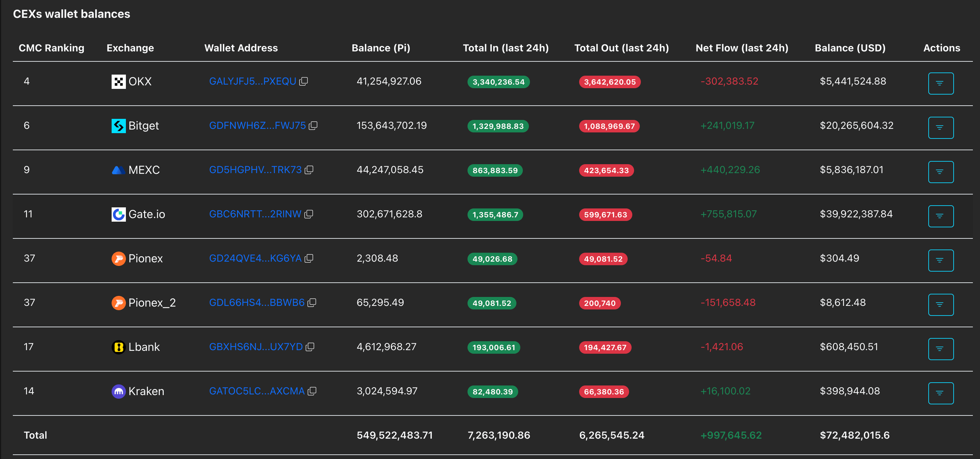The width and height of the screenshot is (980, 459).
Task: Open the filter action for OKX row
Action: [940, 84]
